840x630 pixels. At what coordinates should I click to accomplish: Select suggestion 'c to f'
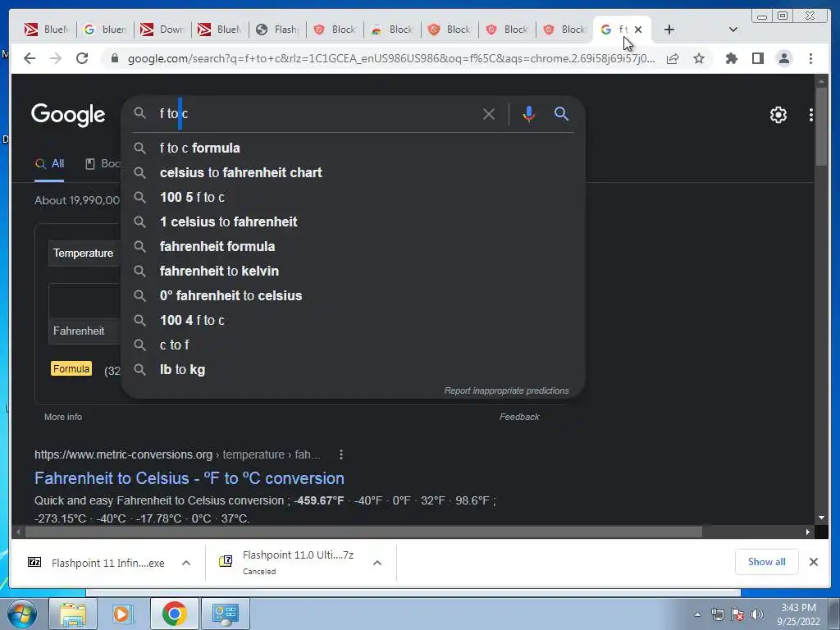(354, 345)
